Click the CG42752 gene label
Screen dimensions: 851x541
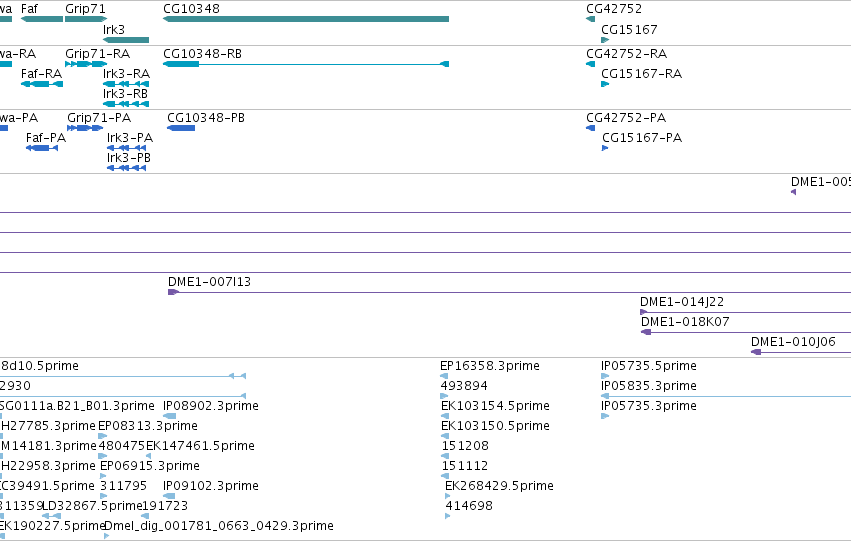[614, 9]
